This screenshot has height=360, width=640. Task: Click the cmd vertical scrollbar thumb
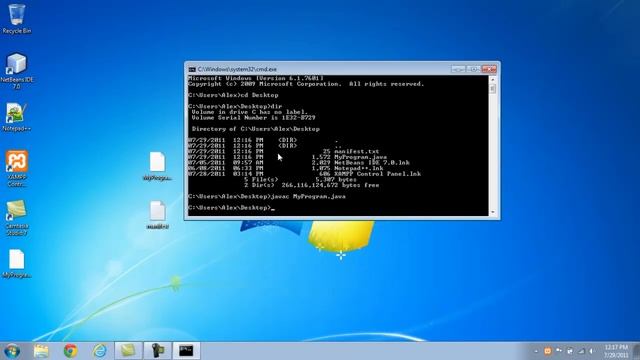point(493,89)
